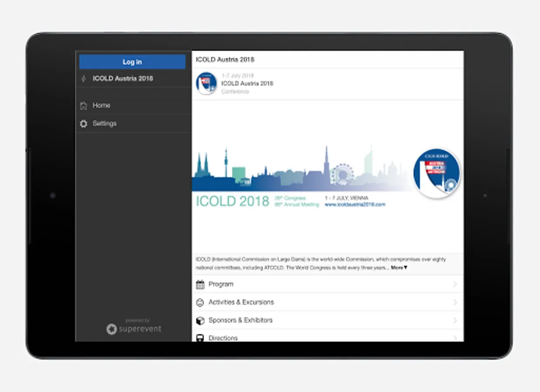Click the ICOLD Vienna skyline banner image
Image resolution: width=540 pixels, height=392 pixels.
pyautogui.click(x=327, y=177)
